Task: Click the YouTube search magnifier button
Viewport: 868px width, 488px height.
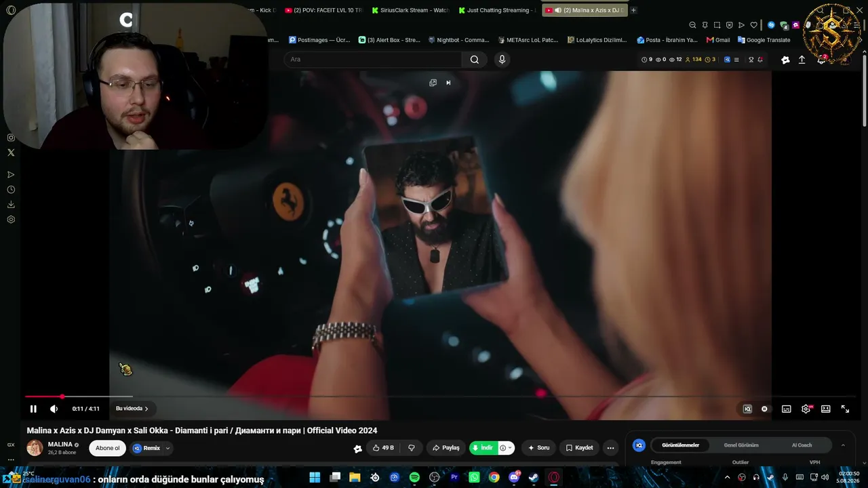Action: point(475,60)
